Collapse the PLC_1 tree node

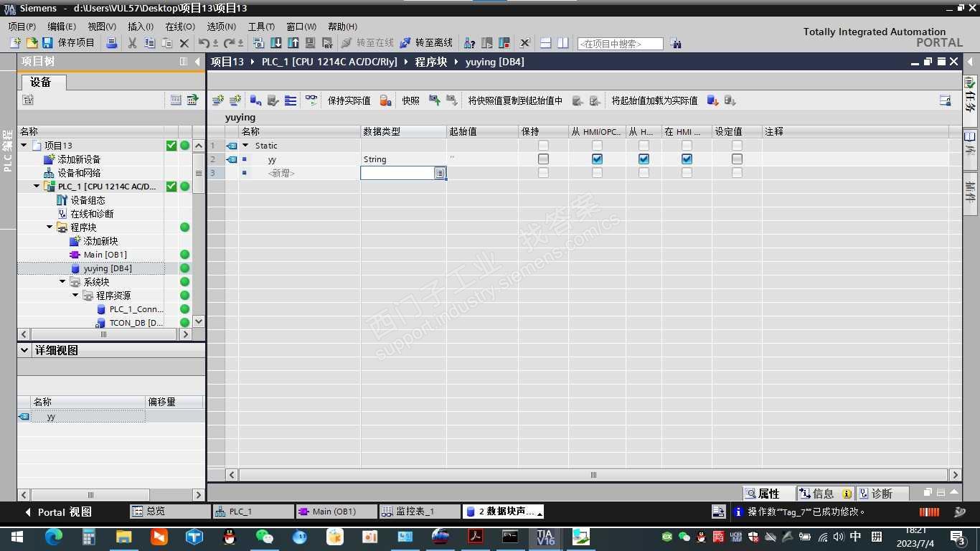[x=37, y=187]
